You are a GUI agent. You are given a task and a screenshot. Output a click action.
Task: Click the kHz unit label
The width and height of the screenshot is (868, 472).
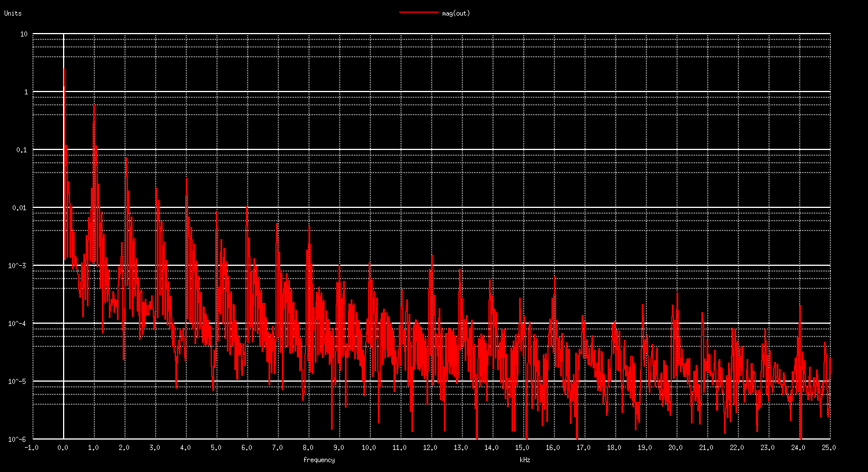525,460
